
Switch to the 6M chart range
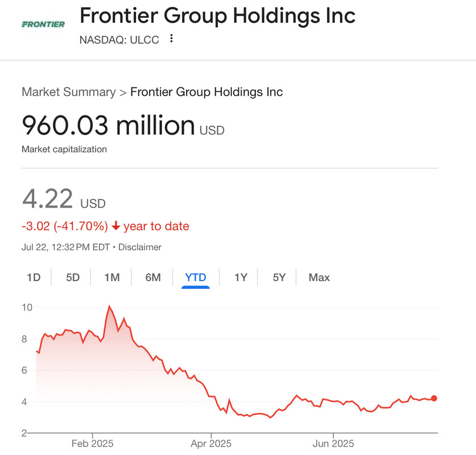(x=153, y=278)
